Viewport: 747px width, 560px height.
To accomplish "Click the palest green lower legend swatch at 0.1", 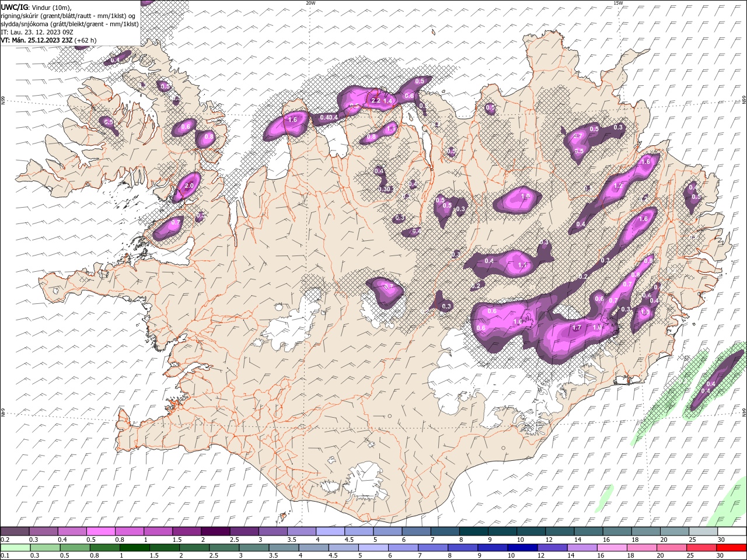I will point(15,548).
